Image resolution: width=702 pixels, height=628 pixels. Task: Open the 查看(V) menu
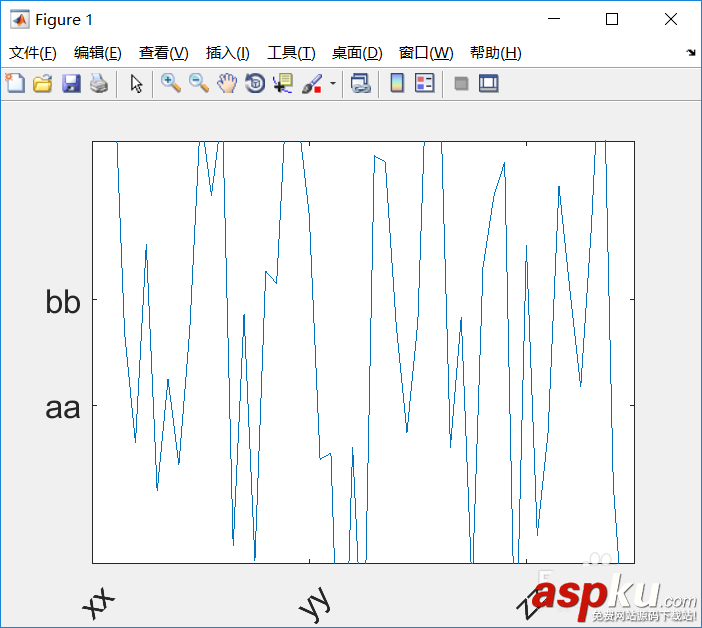(163, 53)
